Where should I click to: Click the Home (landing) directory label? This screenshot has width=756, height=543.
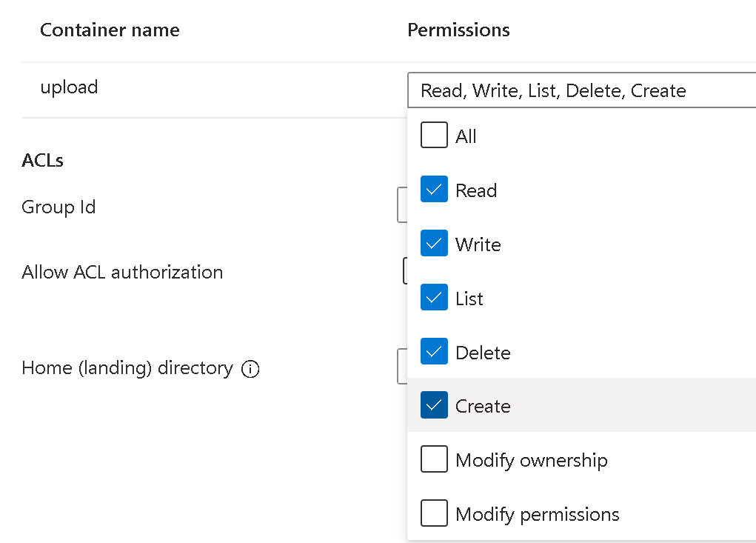click(x=127, y=368)
